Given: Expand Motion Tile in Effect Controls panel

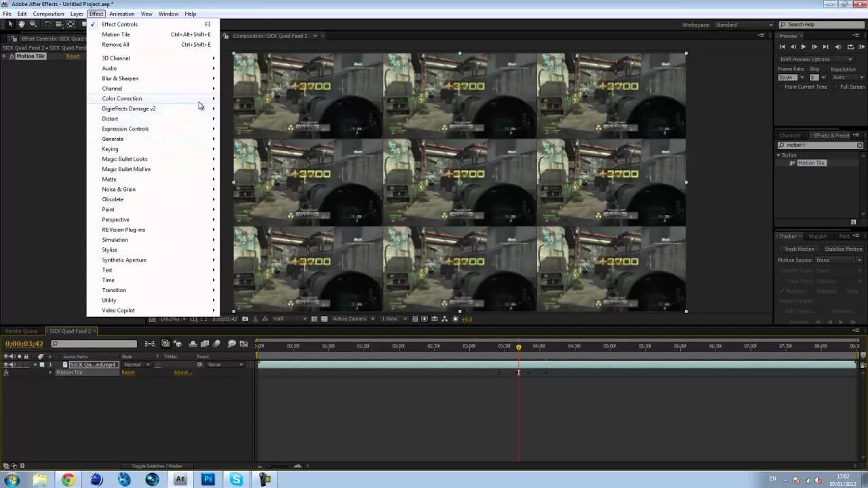Looking at the screenshot, I should [x=5, y=56].
